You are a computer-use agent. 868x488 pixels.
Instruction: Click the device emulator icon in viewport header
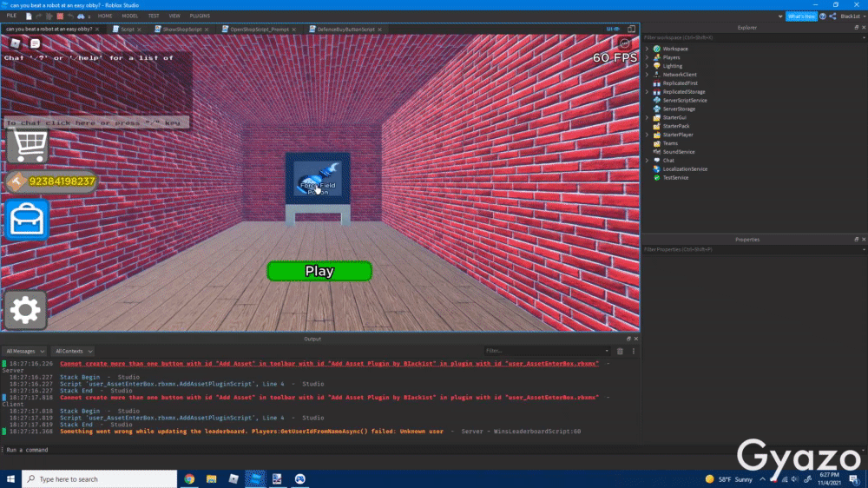[x=632, y=29]
